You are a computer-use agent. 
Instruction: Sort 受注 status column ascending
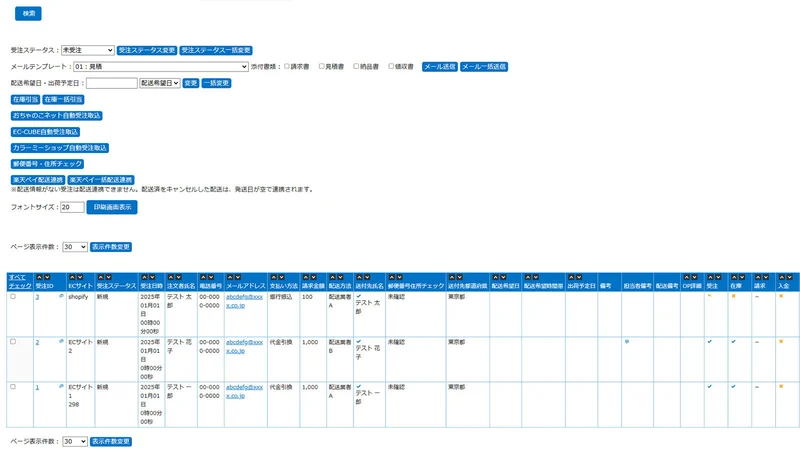click(x=710, y=277)
